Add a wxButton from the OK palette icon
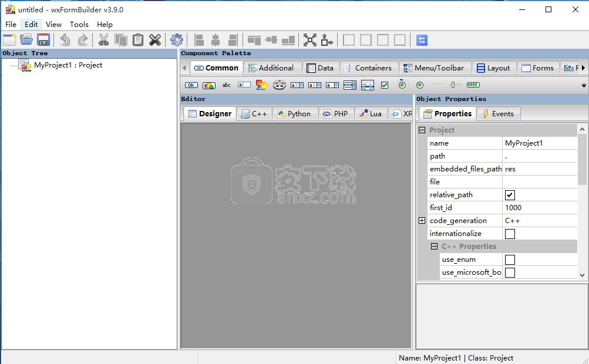The image size is (589, 364). click(191, 85)
